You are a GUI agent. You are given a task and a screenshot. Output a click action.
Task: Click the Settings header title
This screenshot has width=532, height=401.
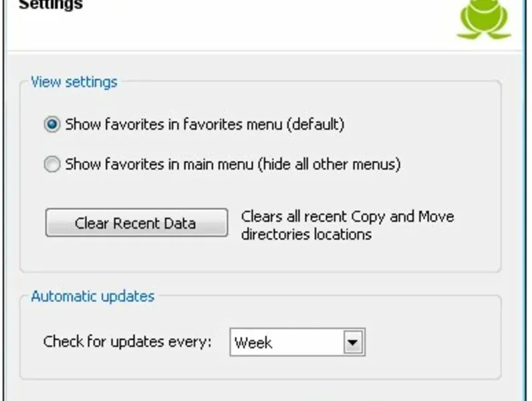pyautogui.click(x=51, y=5)
